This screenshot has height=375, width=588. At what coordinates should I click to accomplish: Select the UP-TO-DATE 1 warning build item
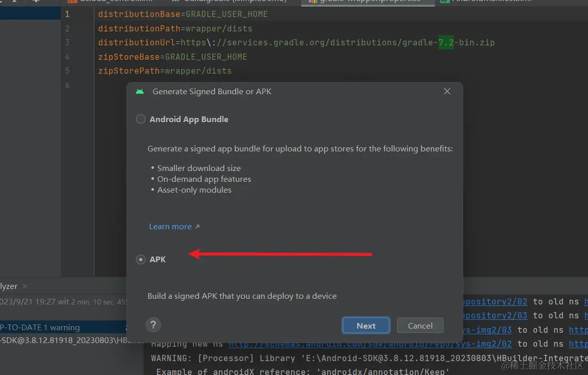click(x=41, y=328)
